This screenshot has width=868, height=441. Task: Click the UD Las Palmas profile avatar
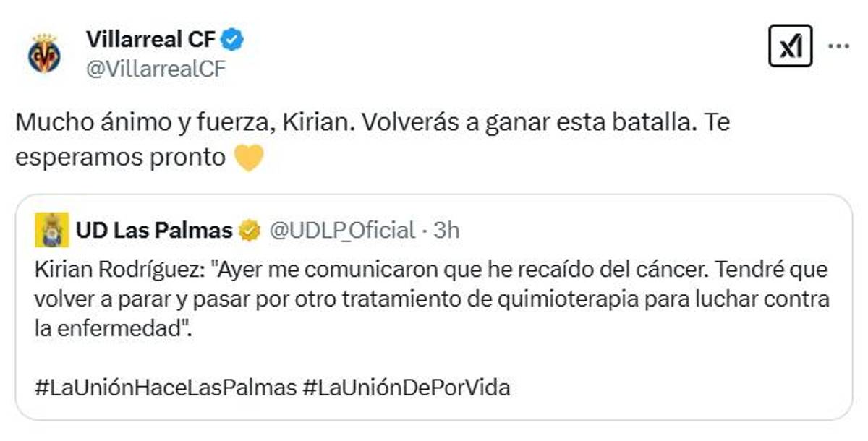click(x=51, y=230)
